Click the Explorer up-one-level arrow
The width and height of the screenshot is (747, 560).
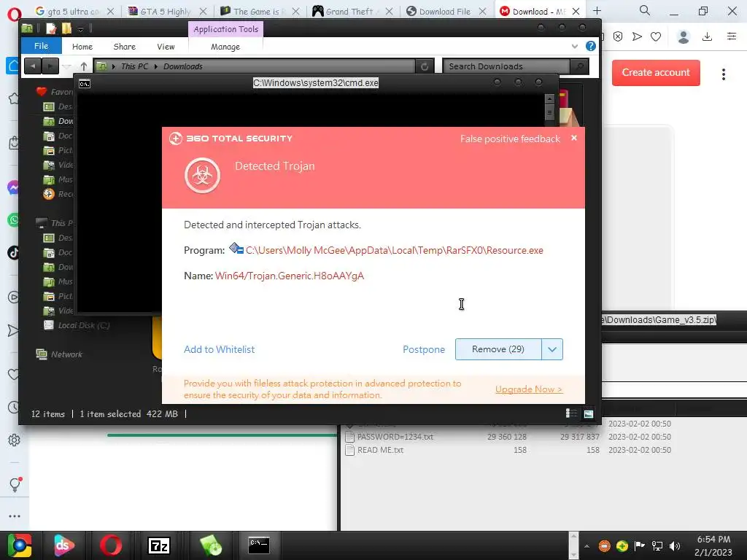(84, 66)
